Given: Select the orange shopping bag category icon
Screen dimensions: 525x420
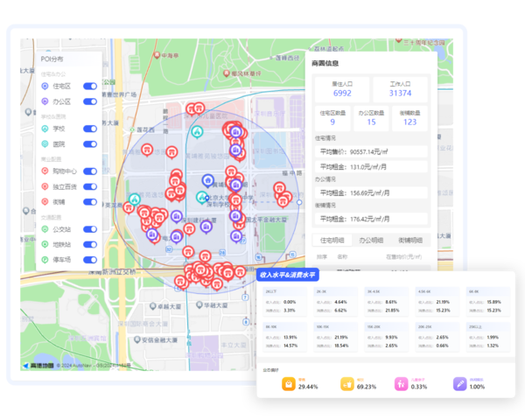Looking at the screenshot, I should 289,384.
